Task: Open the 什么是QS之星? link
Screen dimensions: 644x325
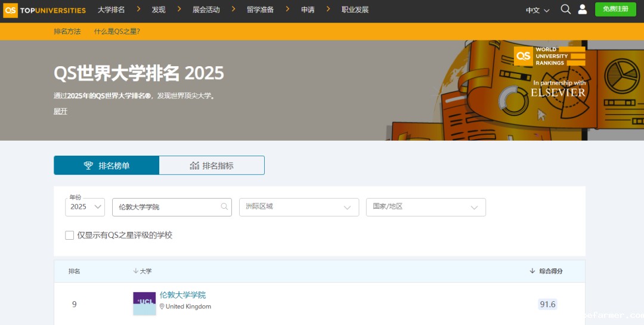Action: click(x=117, y=31)
